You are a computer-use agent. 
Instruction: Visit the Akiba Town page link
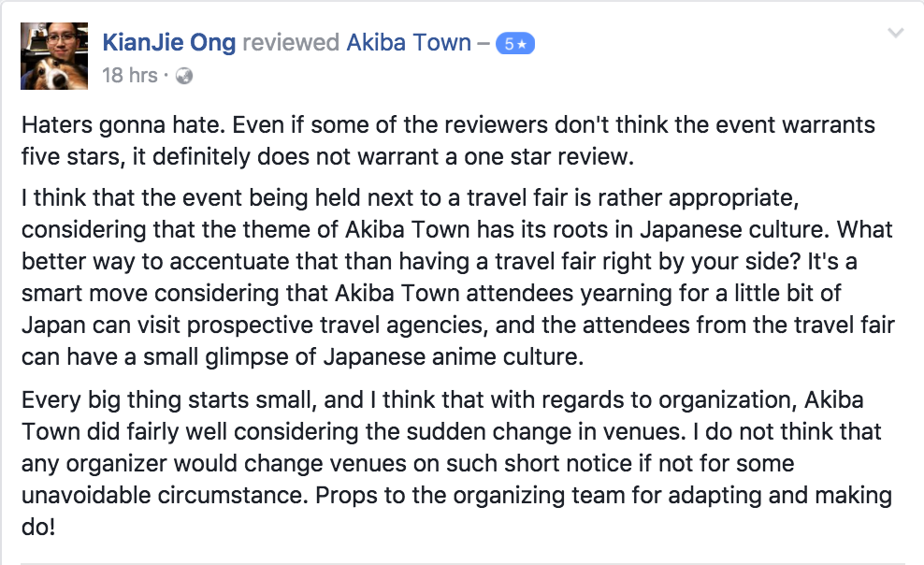409,43
